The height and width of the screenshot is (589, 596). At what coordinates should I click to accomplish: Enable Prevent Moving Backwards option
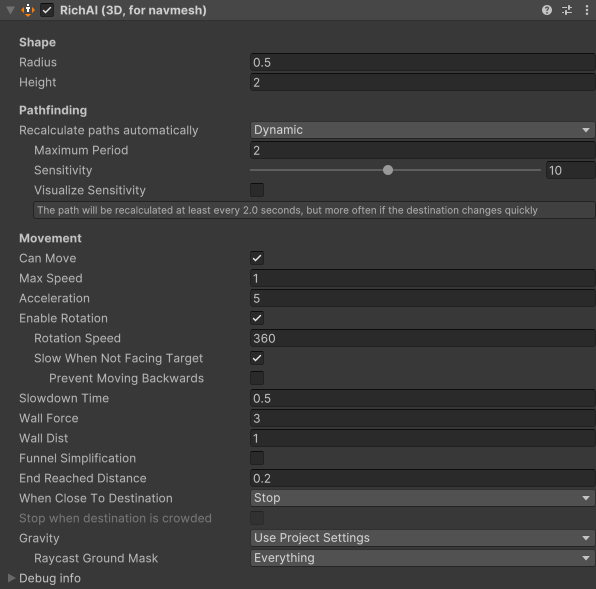pos(257,378)
